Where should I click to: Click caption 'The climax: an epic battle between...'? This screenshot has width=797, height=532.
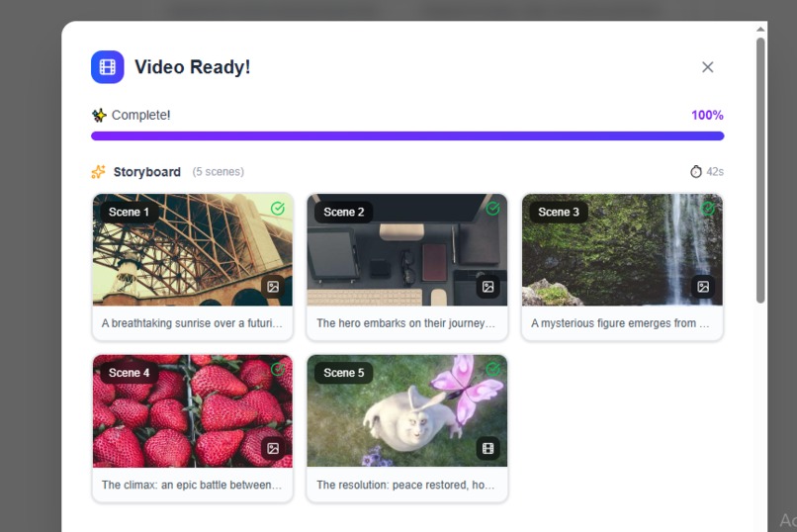(x=192, y=485)
